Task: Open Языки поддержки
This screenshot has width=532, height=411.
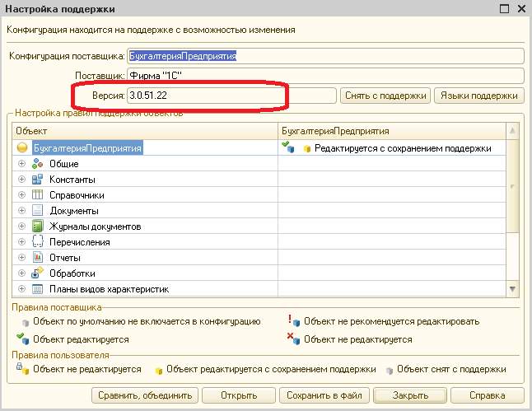Action: (x=479, y=96)
